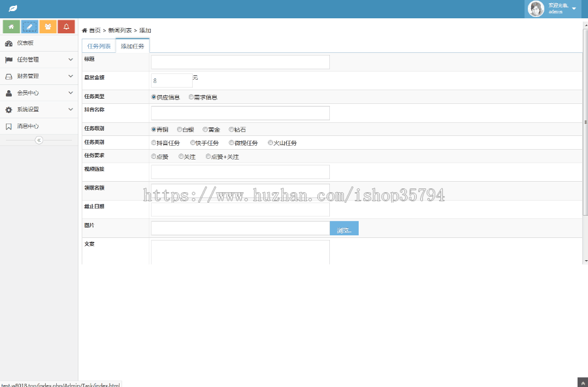Click the 仪表板 dashboard gauge icon
Image resolution: width=588 pixels, height=387 pixels.
[8, 43]
